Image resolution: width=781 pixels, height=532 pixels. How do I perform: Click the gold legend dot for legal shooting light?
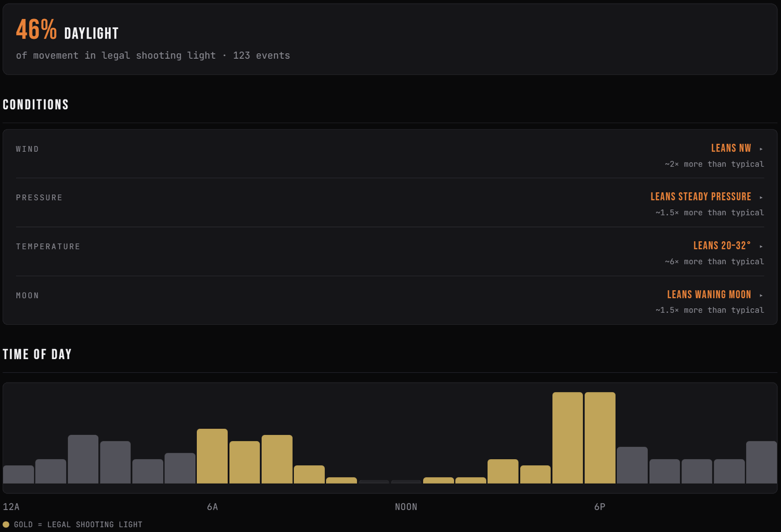pyautogui.click(x=6, y=524)
